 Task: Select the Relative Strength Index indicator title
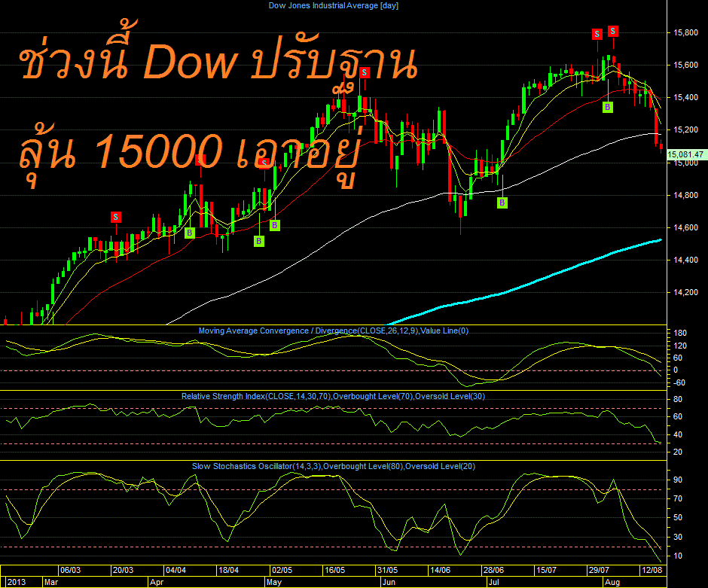tap(333, 396)
